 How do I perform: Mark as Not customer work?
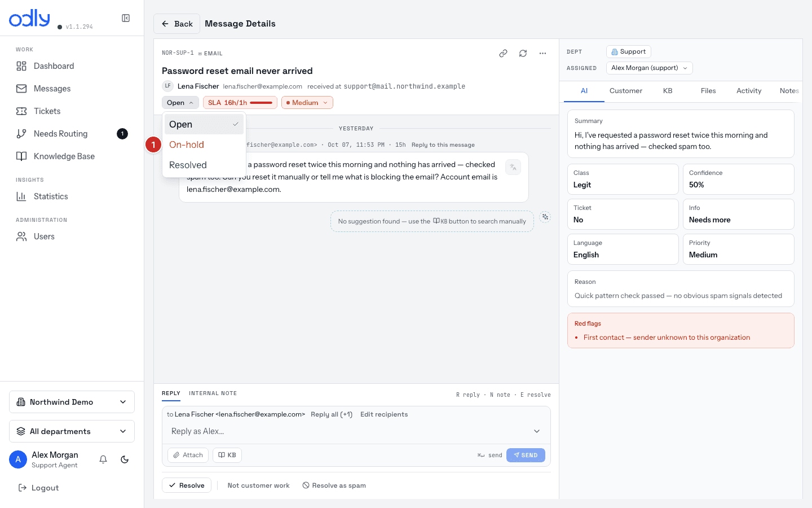tap(258, 485)
